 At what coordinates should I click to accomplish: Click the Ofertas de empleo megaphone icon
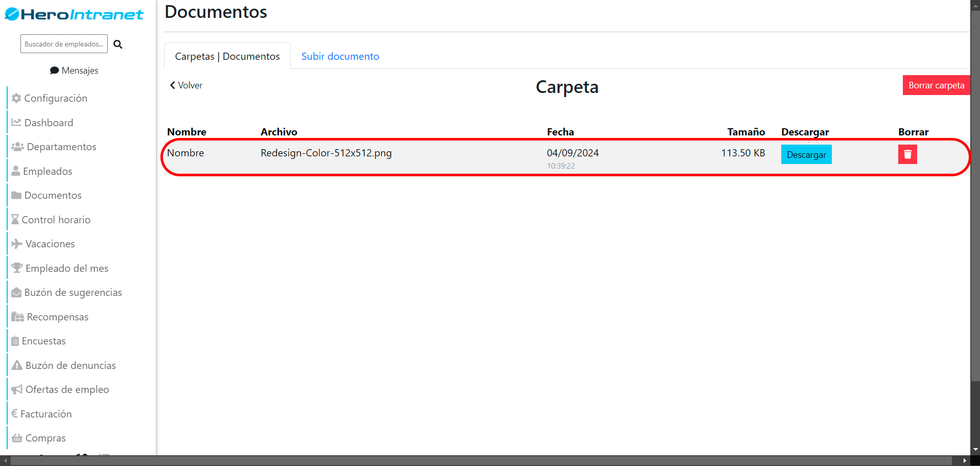(17, 389)
